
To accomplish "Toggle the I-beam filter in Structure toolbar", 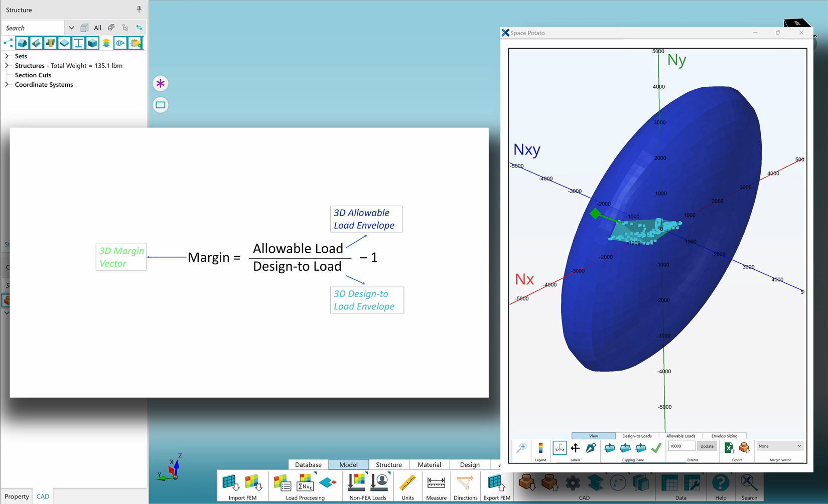I will 78,43.
